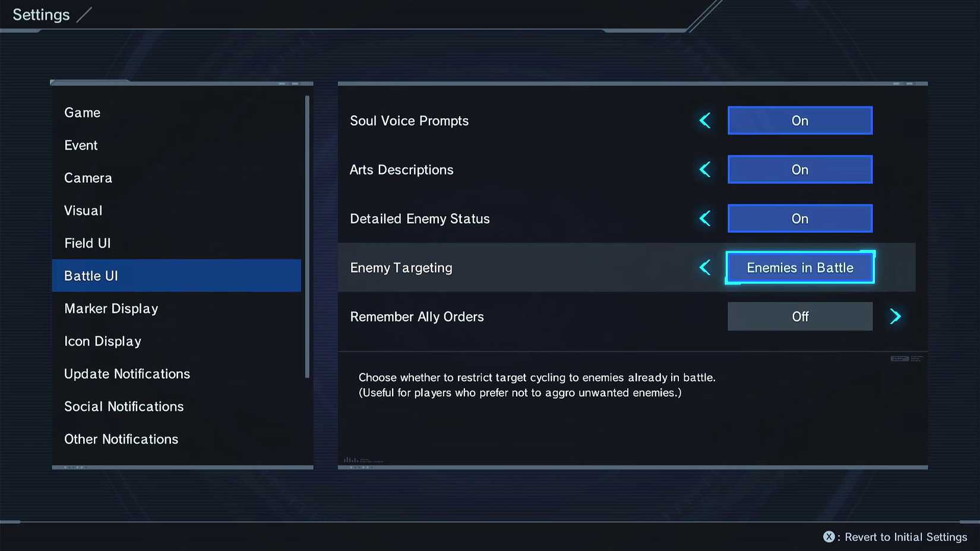This screenshot has height=551, width=980.
Task: Click the X button icon at bottom right
Action: 829,537
